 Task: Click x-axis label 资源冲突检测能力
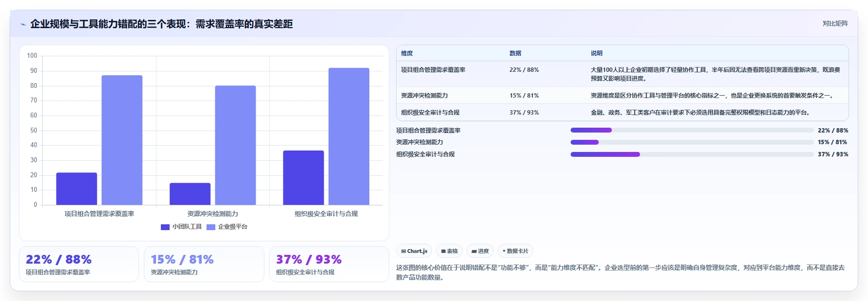213,214
